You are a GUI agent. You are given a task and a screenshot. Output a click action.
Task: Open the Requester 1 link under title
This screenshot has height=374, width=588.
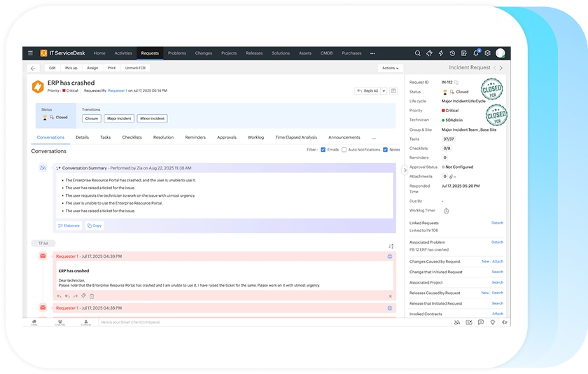[x=118, y=91]
